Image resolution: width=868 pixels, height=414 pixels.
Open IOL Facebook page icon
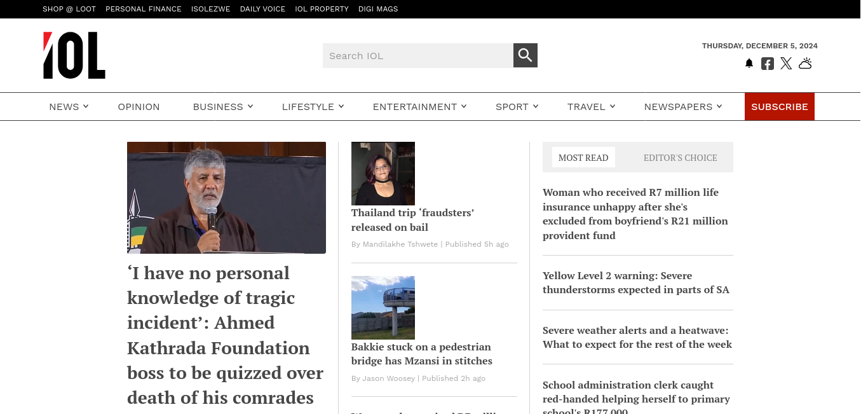point(768,64)
